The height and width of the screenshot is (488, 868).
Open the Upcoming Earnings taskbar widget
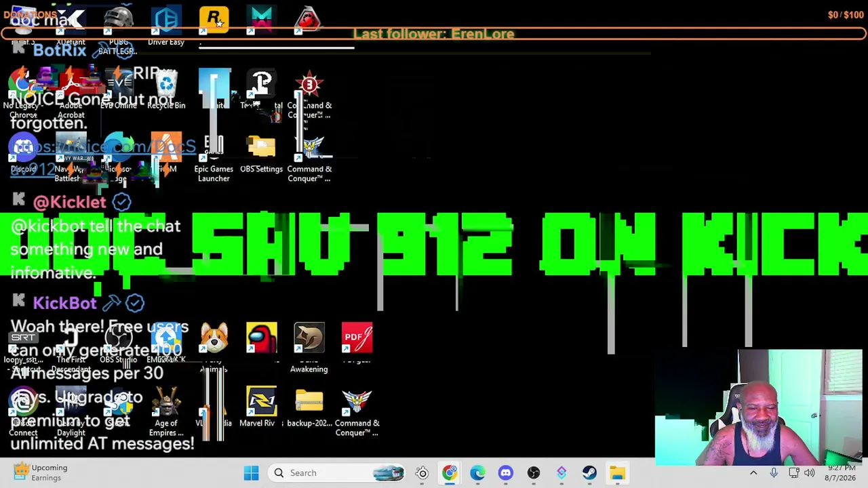coord(41,472)
